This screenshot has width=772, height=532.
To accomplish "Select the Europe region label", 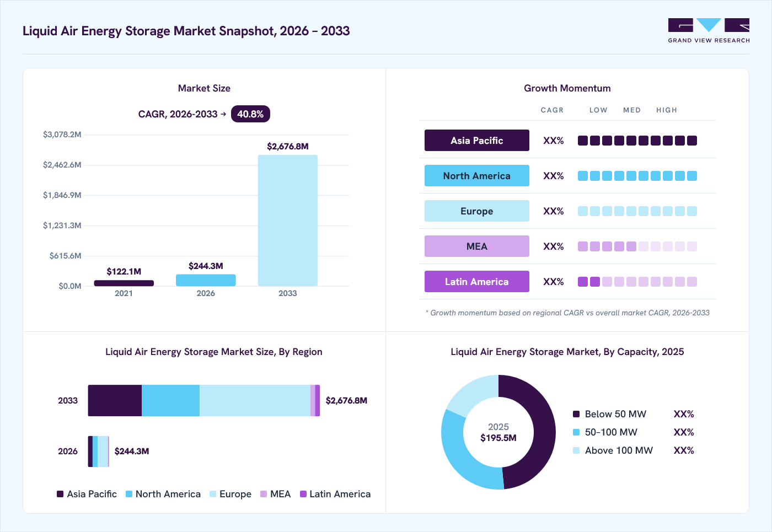I will click(477, 211).
